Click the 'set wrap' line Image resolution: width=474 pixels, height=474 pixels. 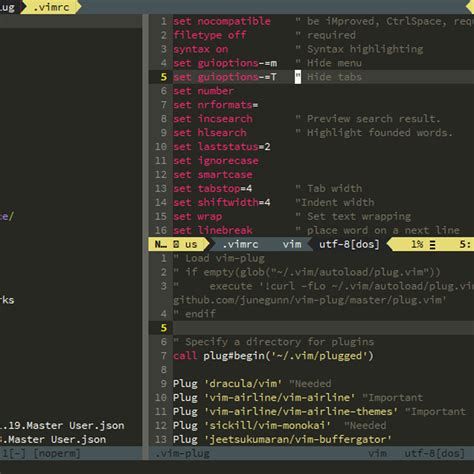(197, 217)
